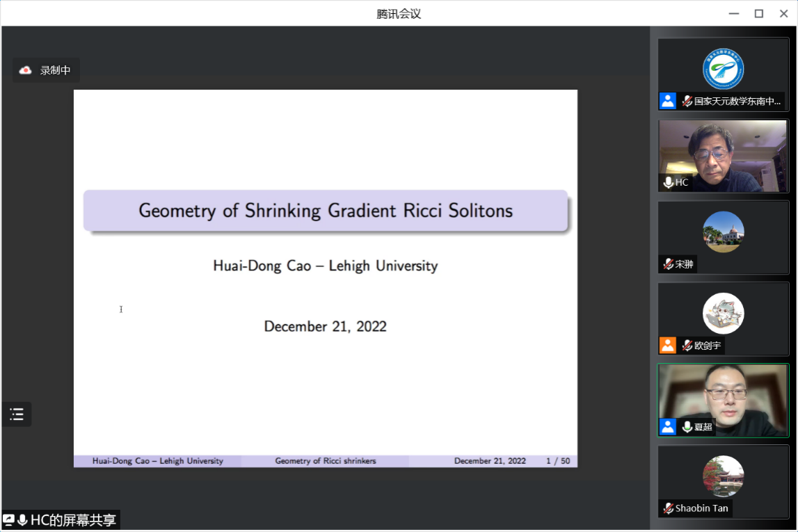Maximize the 腾讯会议 window

point(759,13)
